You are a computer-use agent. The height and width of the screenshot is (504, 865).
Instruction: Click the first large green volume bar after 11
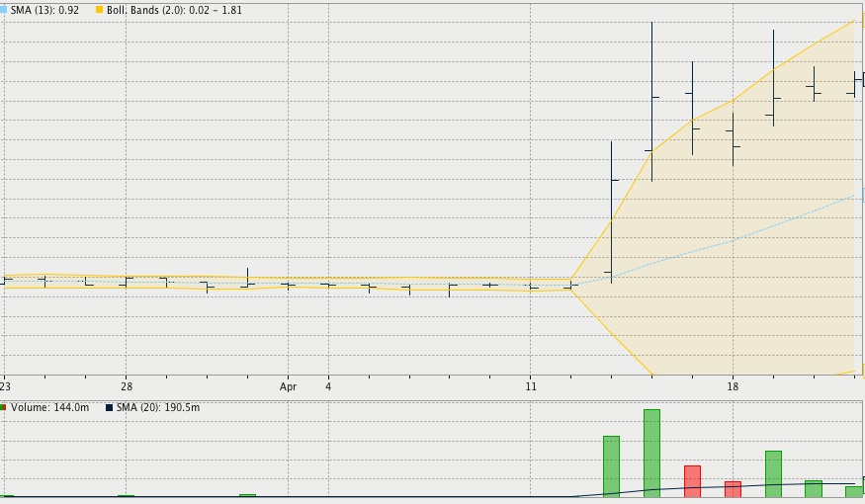(611, 466)
